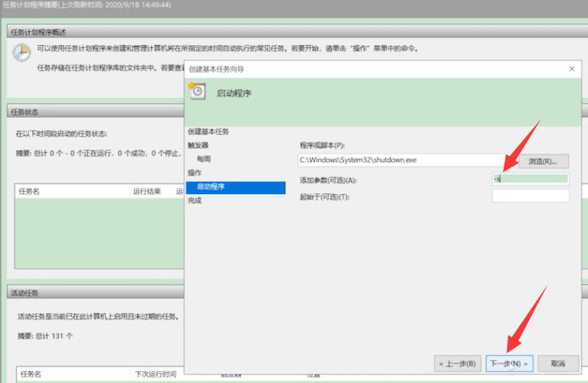The height and width of the screenshot is (383, 588).
Task: Open the Browse (浏览) file dialog
Action: pos(543,161)
